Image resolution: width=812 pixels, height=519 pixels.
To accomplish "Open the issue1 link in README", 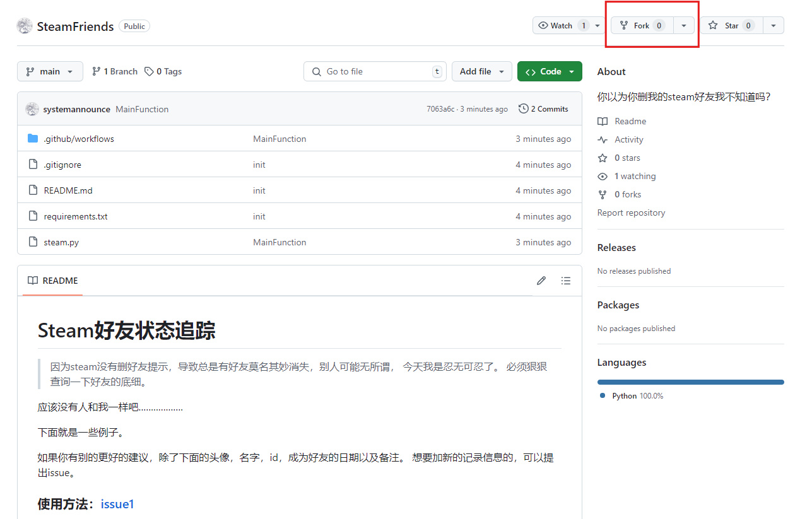I will [x=117, y=504].
